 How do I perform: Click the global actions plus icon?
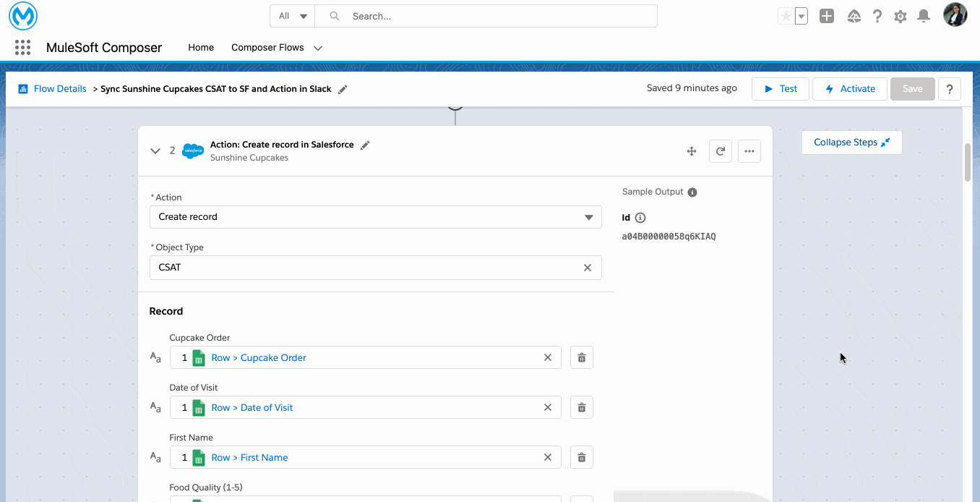coord(827,16)
